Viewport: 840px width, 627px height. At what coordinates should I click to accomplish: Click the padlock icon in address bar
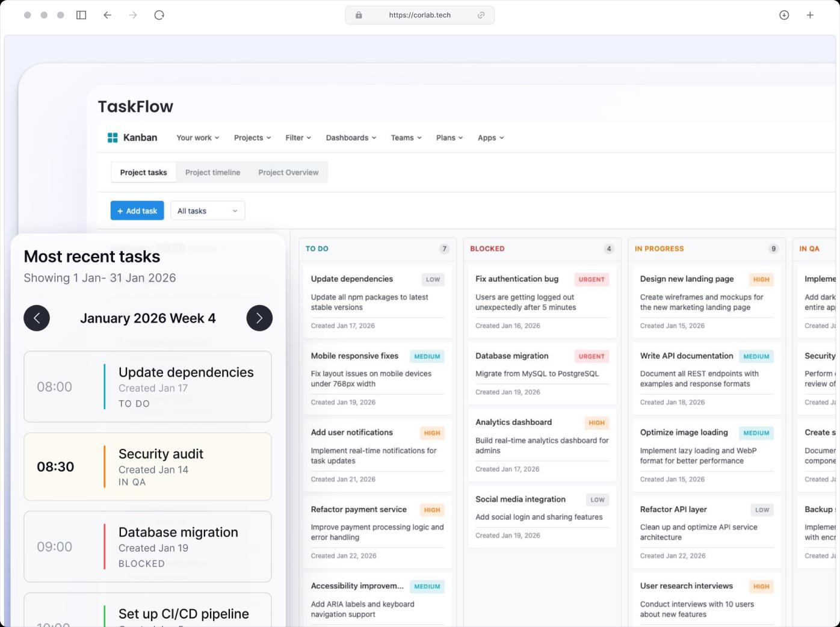click(359, 15)
